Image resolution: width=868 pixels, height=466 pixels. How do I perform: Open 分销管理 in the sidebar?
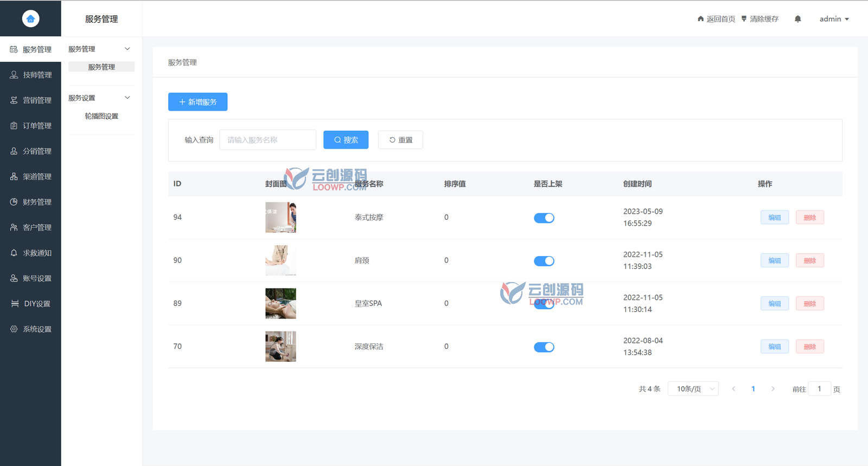pos(30,151)
